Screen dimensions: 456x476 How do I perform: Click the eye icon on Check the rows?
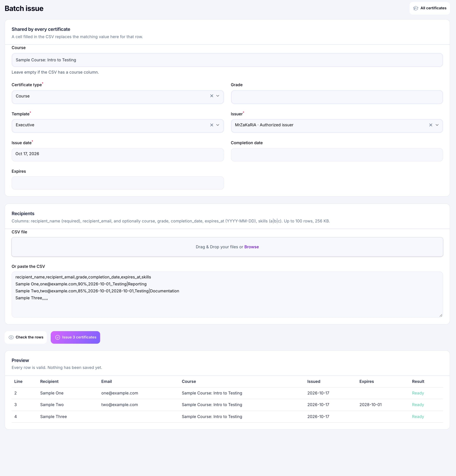pos(11,337)
